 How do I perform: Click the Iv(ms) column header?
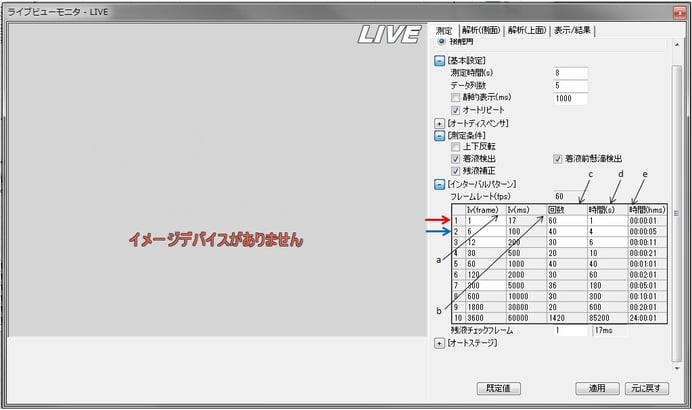526,210
